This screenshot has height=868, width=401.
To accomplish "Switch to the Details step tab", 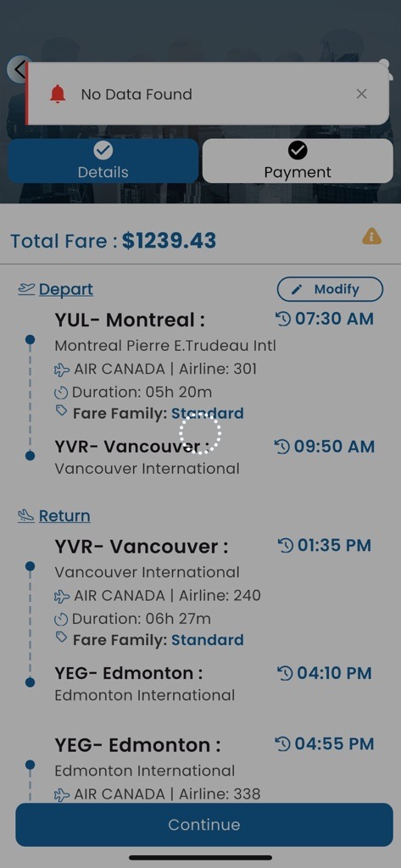I will pyautogui.click(x=103, y=160).
